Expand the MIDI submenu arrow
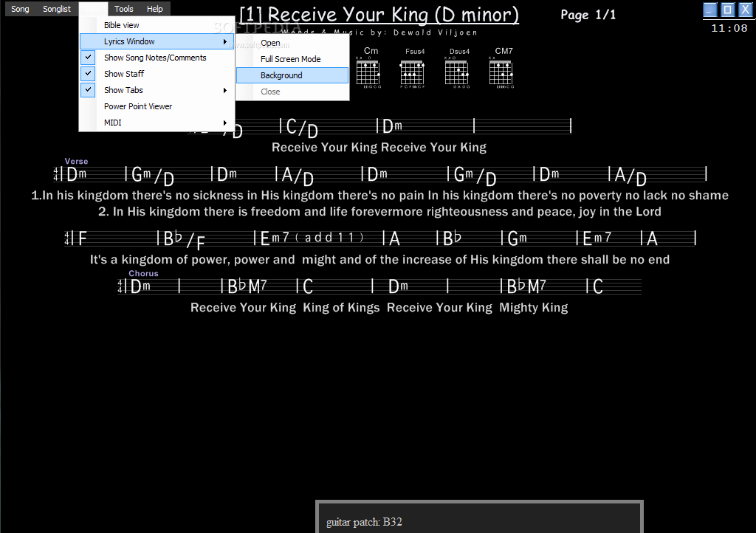This screenshot has width=756, height=533. coord(224,123)
